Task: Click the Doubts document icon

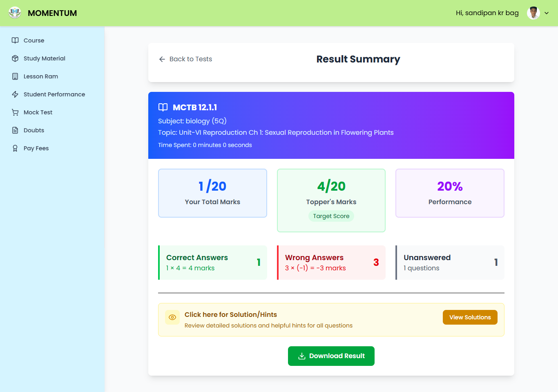Action: pyautogui.click(x=15, y=130)
